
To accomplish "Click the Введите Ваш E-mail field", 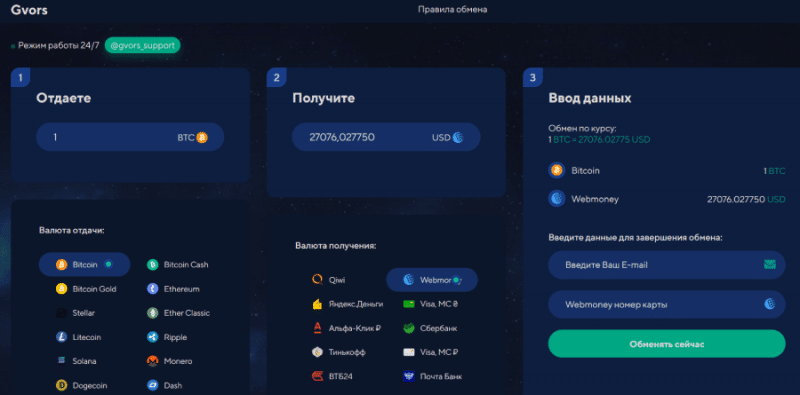I will (666, 265).
